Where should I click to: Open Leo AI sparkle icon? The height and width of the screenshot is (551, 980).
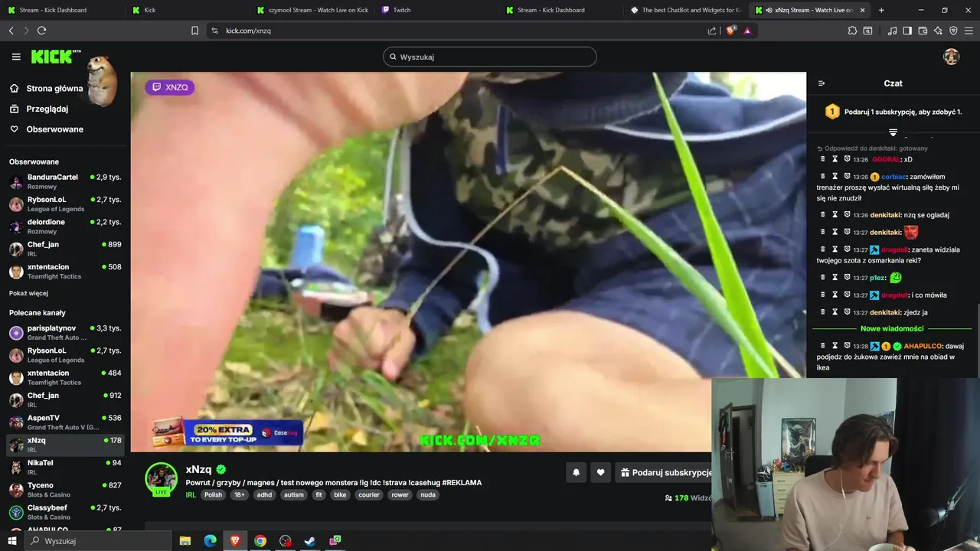coord(938,31)
